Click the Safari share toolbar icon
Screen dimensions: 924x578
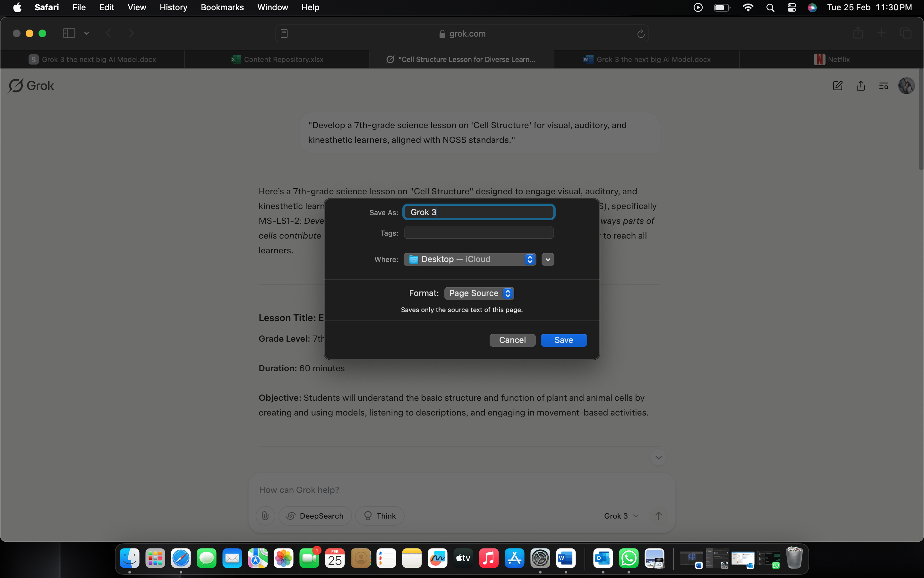pos(858,33)
